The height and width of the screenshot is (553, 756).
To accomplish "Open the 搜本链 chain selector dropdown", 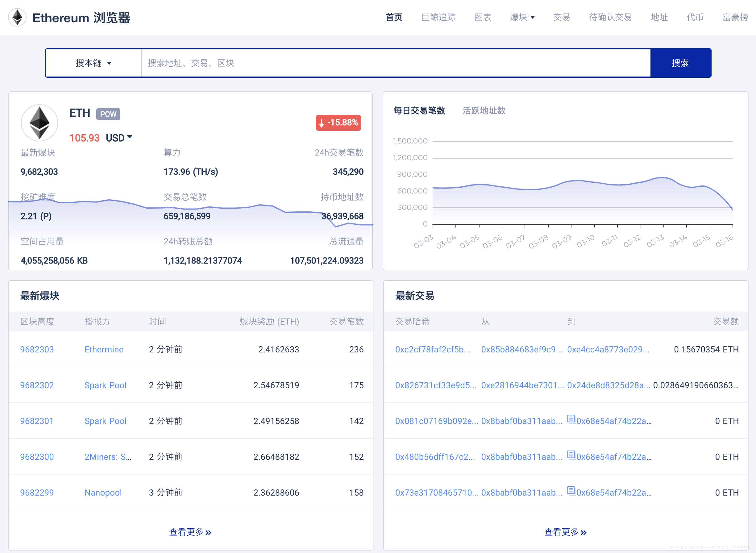I will click(94, 63).
